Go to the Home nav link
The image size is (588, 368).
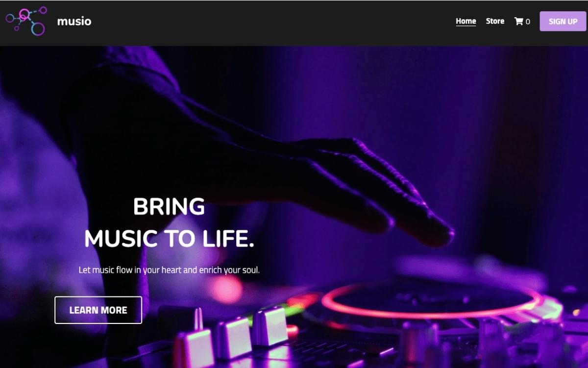[x=465, y=21]
